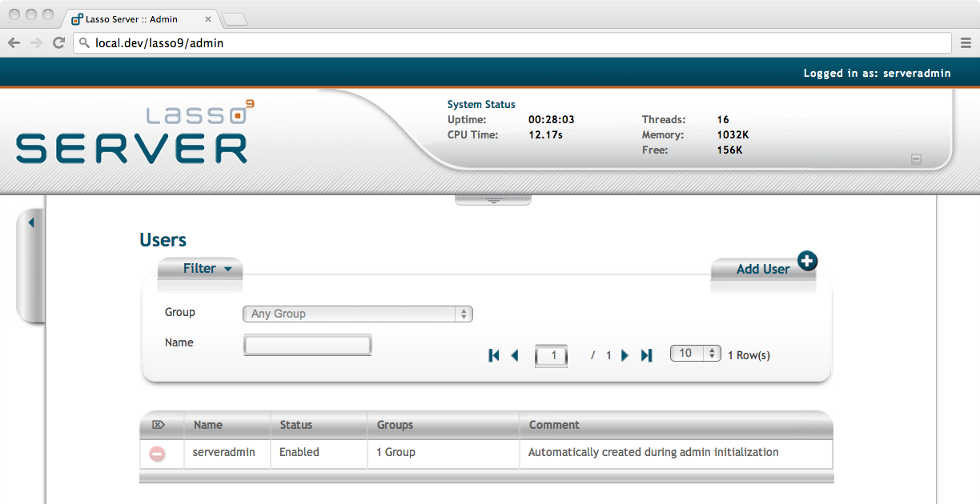Open a new browser tab

234,19
